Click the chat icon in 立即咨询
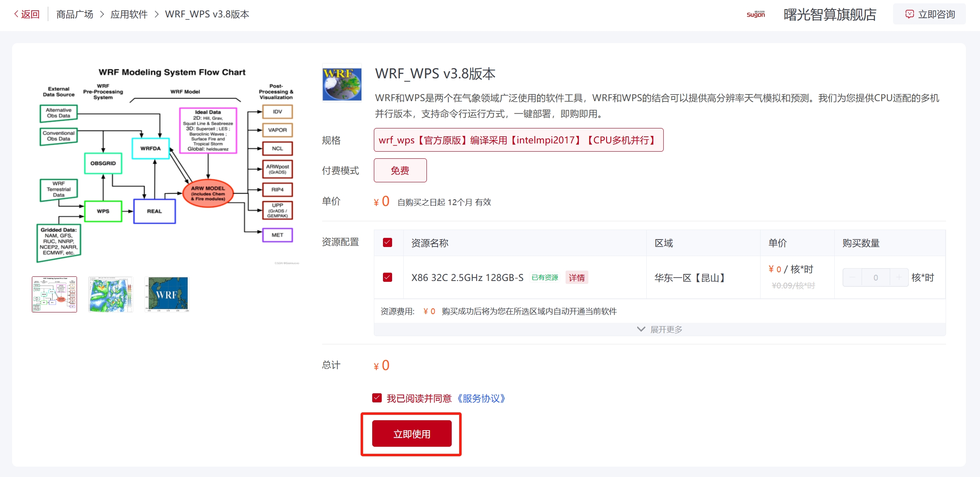Image resolution: width=980 pixels, height=477 pixels. pos(909,14)
